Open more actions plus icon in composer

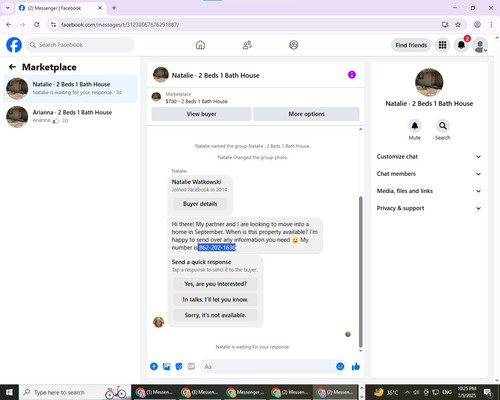(154, 367)
